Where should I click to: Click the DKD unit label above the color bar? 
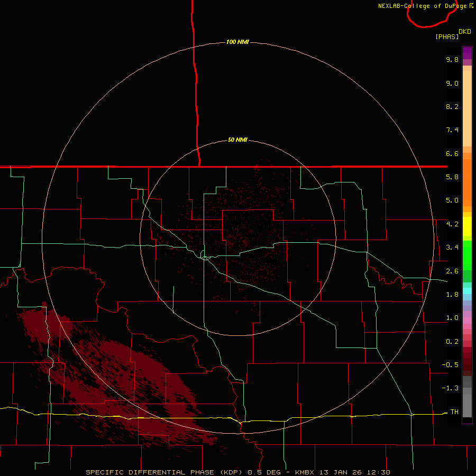tap(465, 32)
